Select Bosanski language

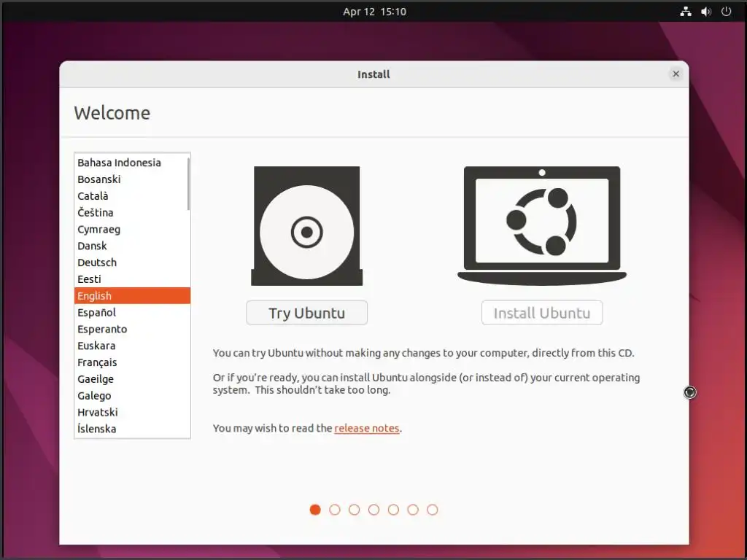tap(131, 179)
